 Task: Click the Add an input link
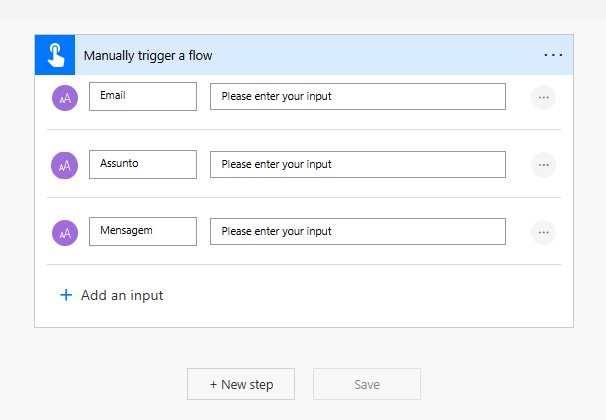coord(112,295)
